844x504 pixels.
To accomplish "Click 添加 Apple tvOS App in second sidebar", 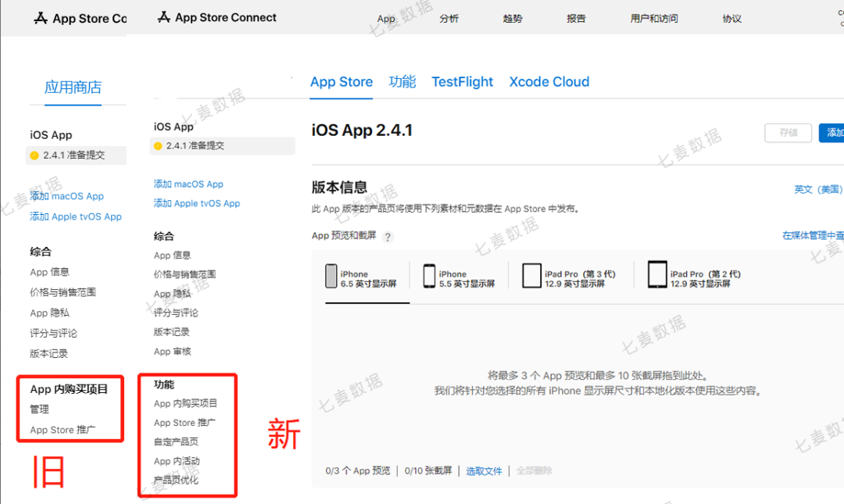I will coord(197,203).
